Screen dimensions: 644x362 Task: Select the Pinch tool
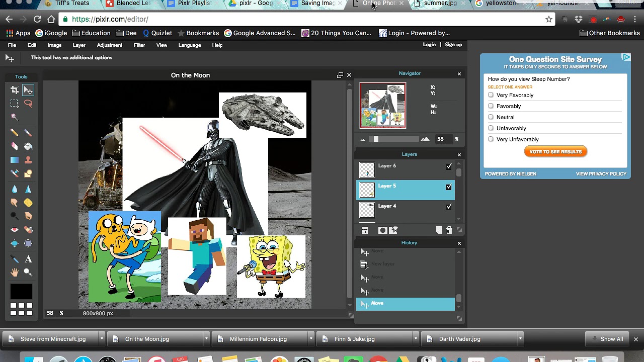[28, 243]
